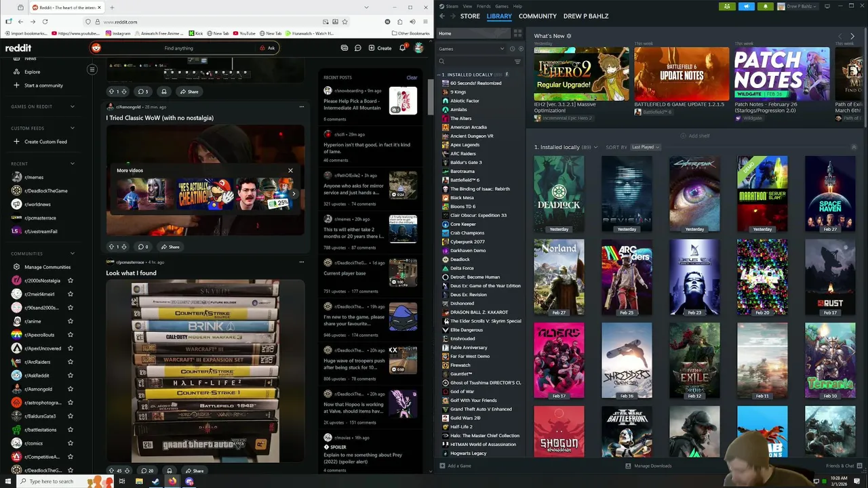Viewport: 868px width, 488px height.
Task: Favorite r/battlestations community star
Action: pos(71,430)
